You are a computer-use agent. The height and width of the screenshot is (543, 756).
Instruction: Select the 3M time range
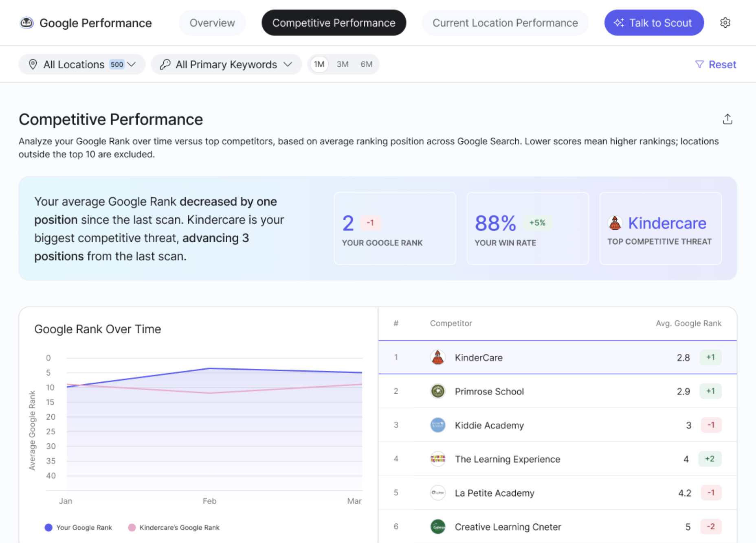(x=343, y=64)
